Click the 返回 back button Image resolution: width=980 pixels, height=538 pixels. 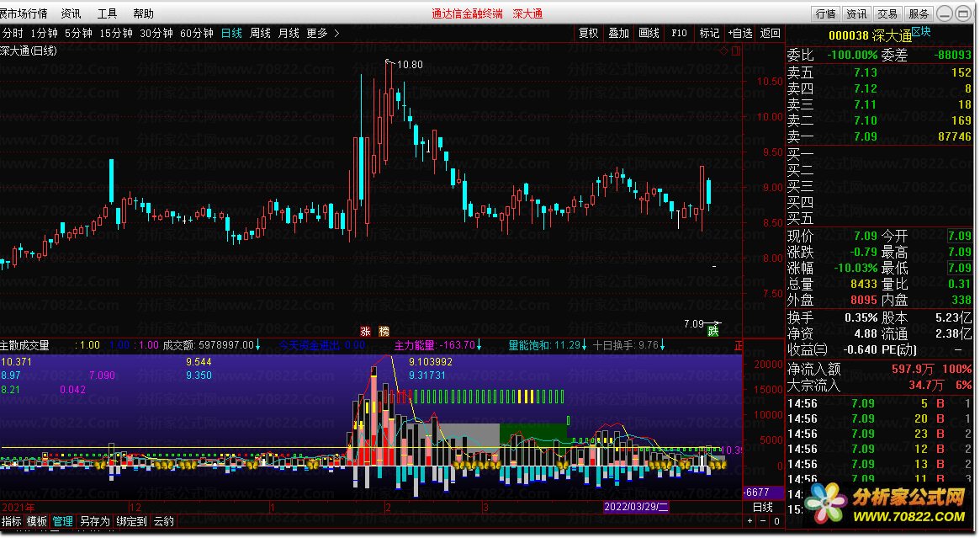[770, 33]
